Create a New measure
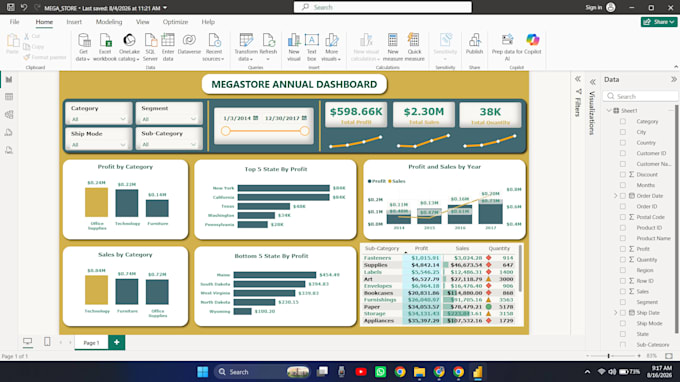 [x=392, y=47]
